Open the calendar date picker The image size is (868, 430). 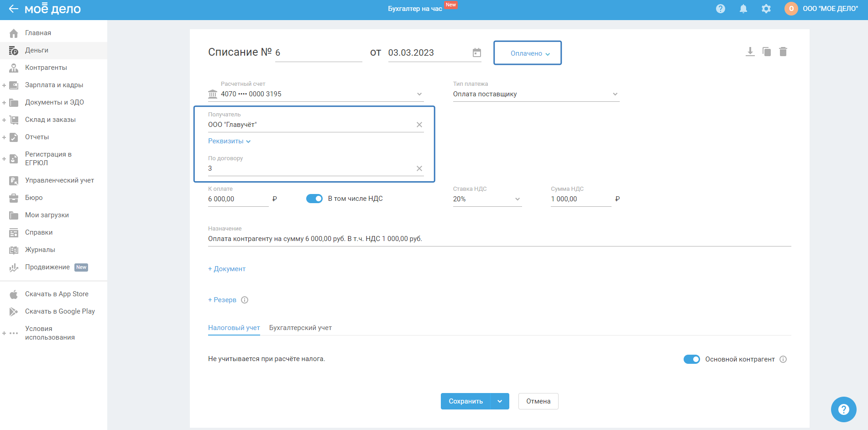(477, 52)
